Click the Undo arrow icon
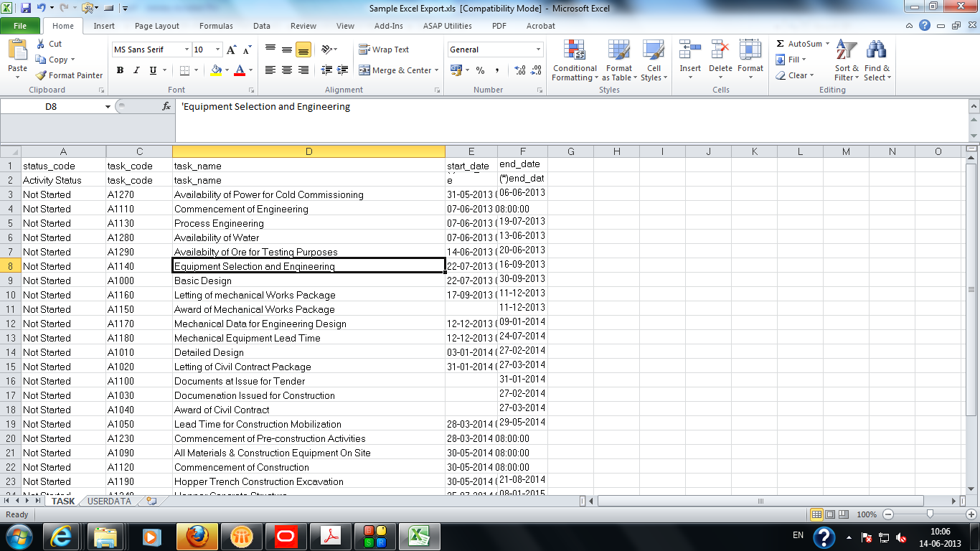 42,8
